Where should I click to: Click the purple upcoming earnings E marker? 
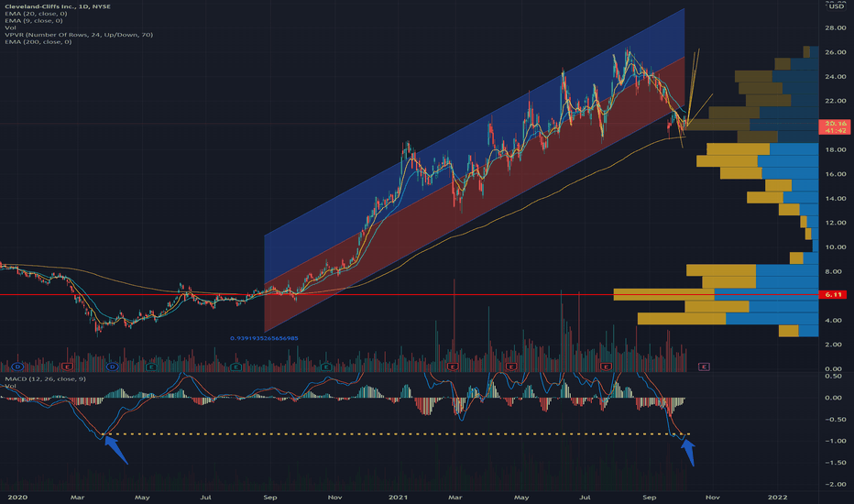point(704,367)
